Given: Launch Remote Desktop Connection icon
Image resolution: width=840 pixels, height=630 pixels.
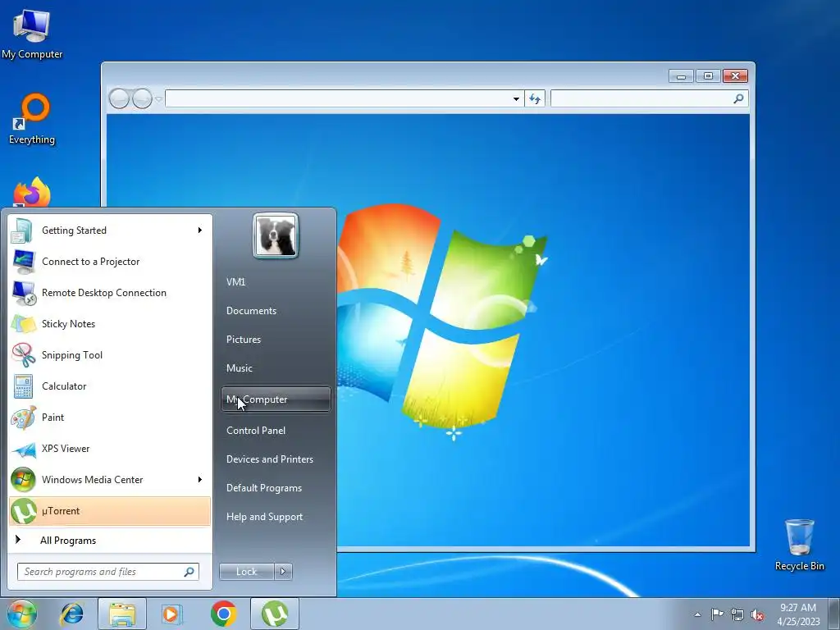Looking at the screenshot, I should pyautogui.click(x=24, y=293).
